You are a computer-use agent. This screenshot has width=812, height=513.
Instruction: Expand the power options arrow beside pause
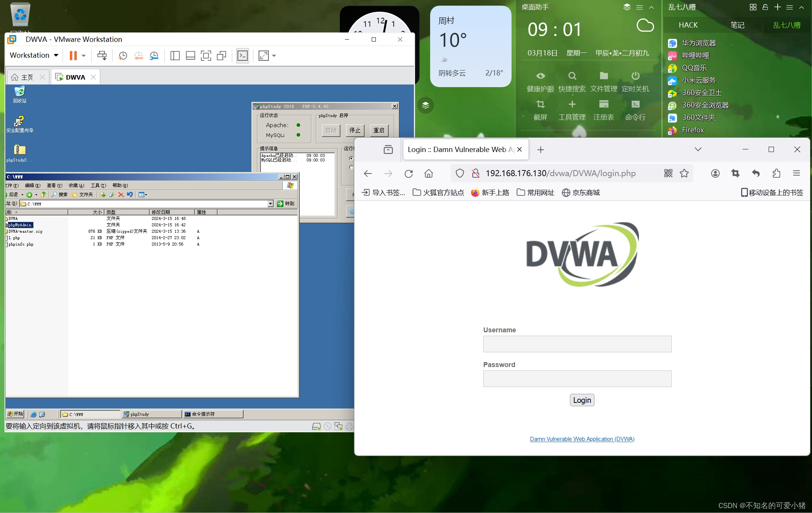[x=84, y=56]
